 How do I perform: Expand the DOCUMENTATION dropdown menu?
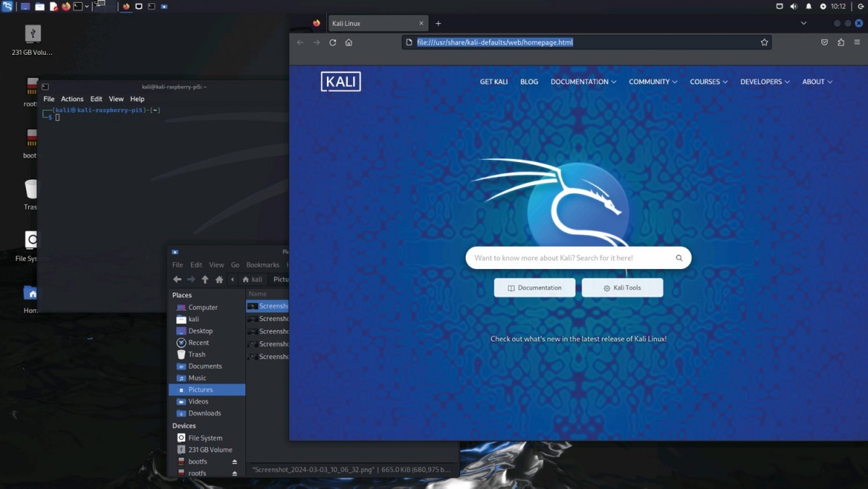(583, 82)
